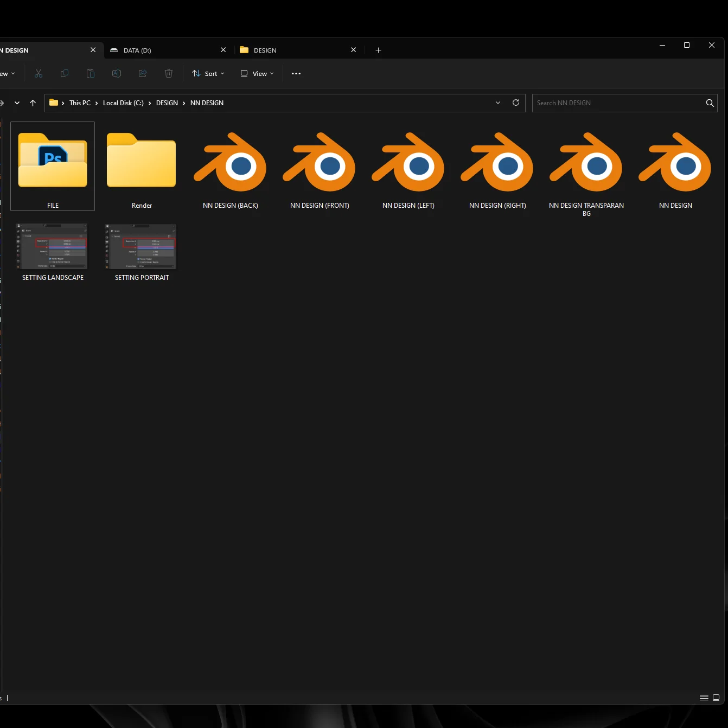Expand the address bar history dropdown
This screenshot has width=728, height=728.
[x=498, y=103]
